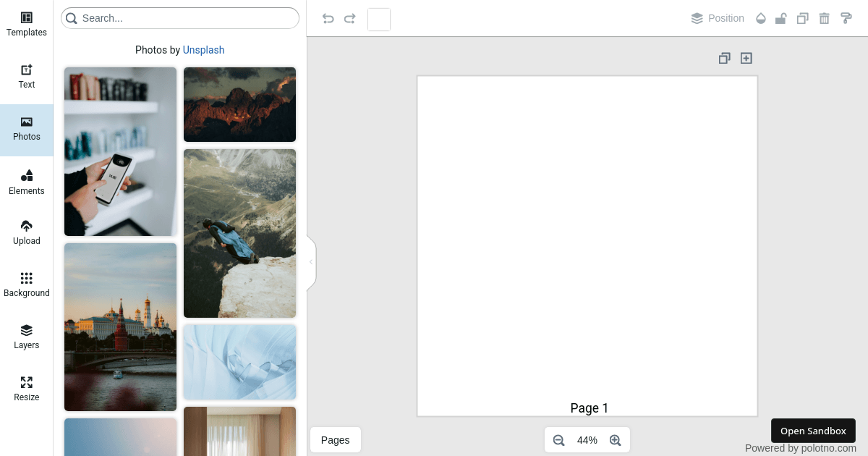Add the phone-in-hand photo to canvas
This screenshot has width=868, height=456.
click(x=120, y=151)
